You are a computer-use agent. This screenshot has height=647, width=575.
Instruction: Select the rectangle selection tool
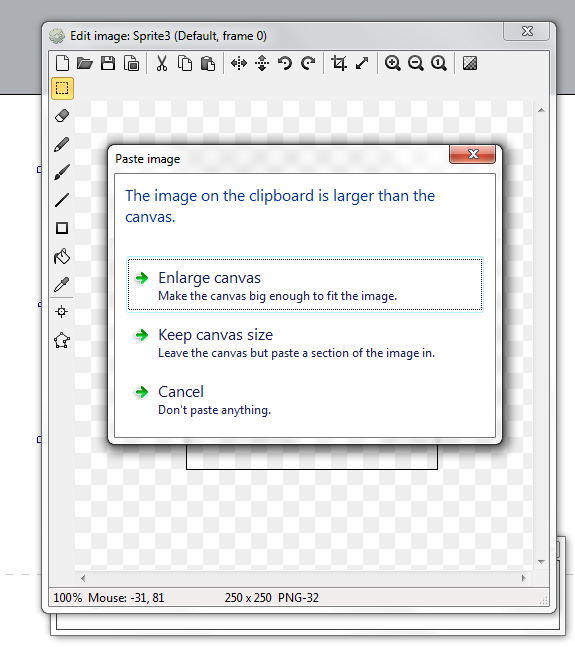(x=62, y=88)
